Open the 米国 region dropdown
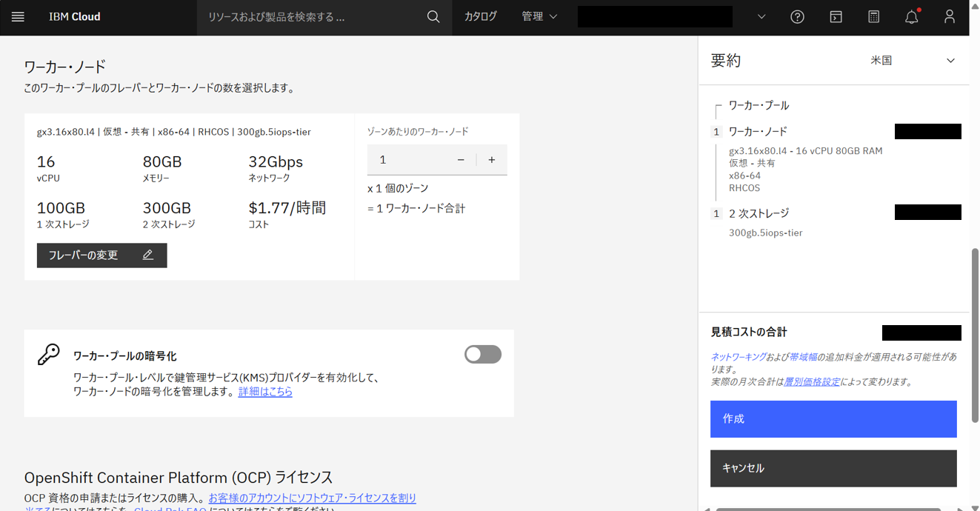980x511 pixels. tap(913, 61)
